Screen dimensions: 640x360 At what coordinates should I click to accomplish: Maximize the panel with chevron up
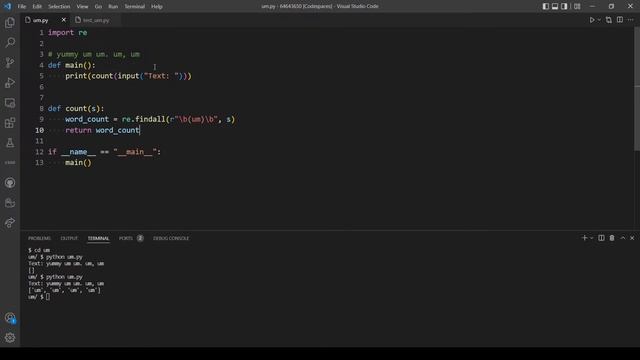point(623,238)
